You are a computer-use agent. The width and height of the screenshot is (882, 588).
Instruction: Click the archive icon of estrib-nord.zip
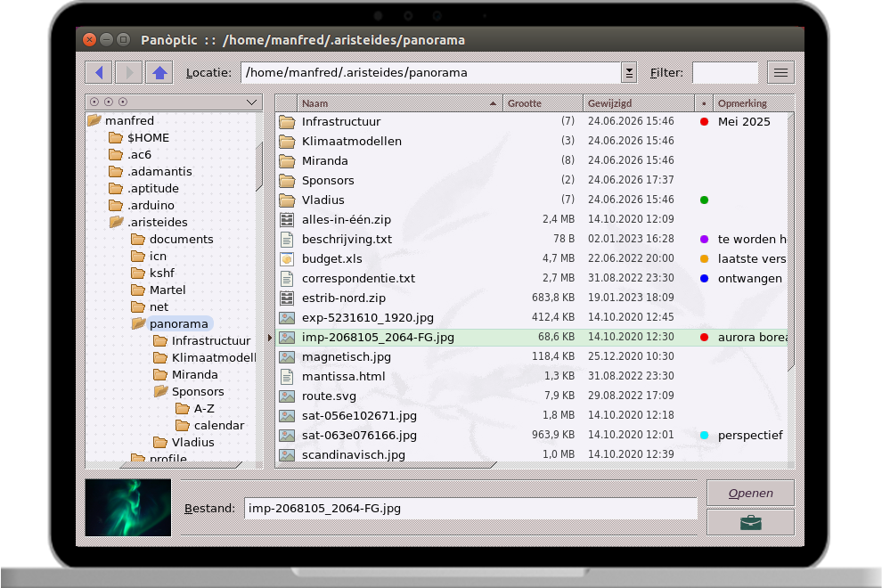click(287, 298)
